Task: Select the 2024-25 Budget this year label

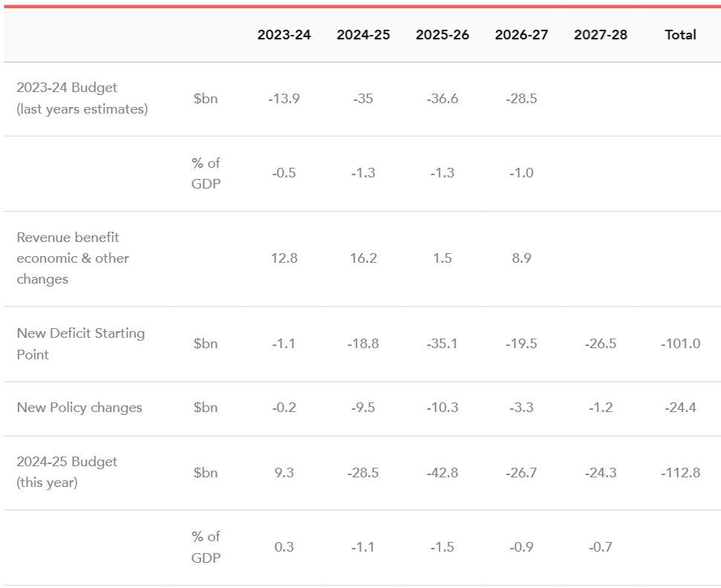Action: (x=67, y=472)
